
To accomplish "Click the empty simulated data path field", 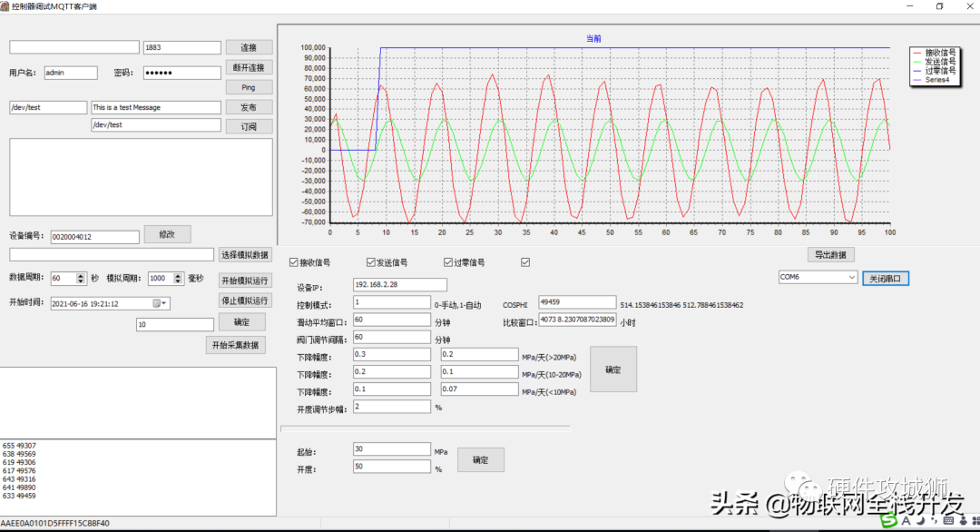I will (112, 255).
